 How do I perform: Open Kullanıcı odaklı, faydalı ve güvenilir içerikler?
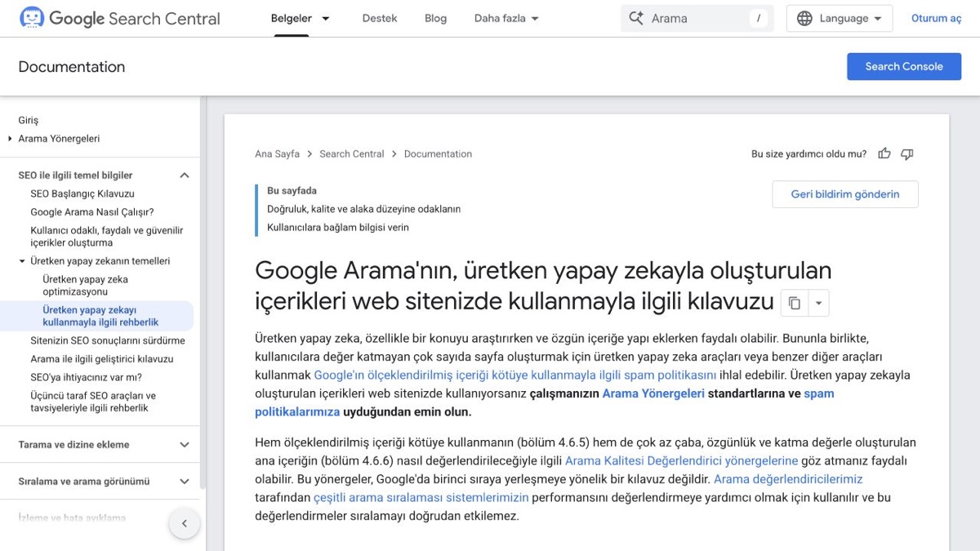point(107,236)
